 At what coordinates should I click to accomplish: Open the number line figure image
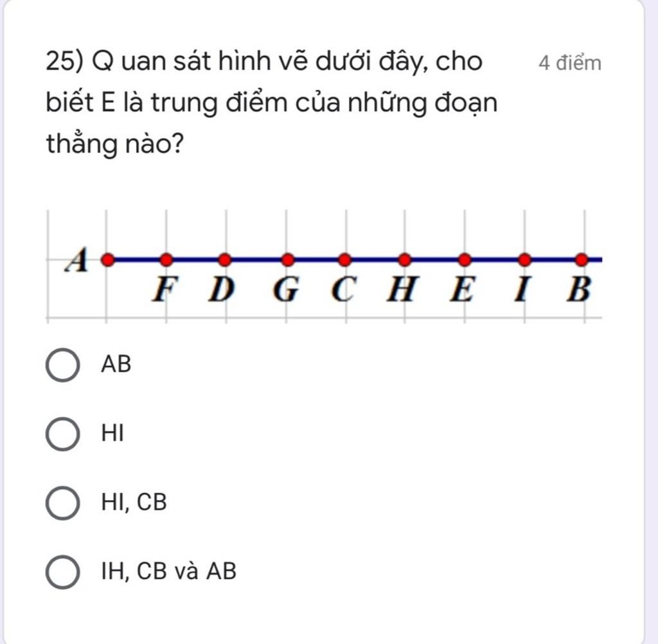324,267
